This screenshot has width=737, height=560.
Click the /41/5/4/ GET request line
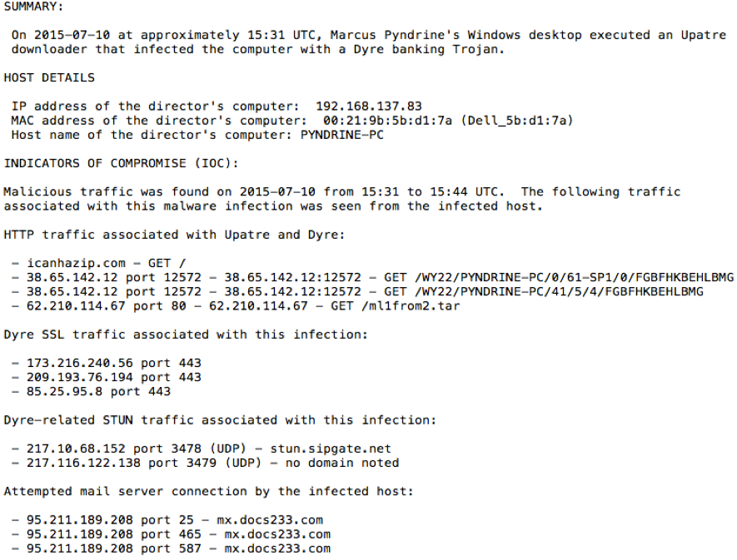pyautogui.click(x=357, y=292)
